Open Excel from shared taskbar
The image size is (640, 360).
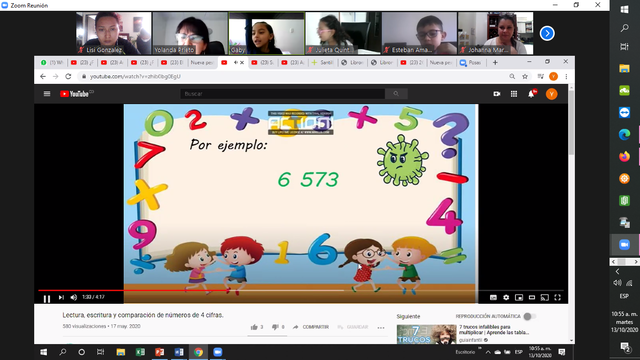tap(140, 352)
